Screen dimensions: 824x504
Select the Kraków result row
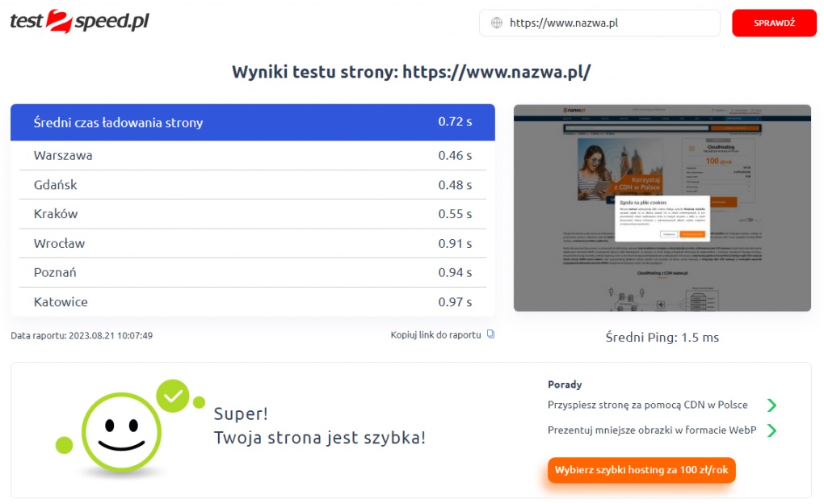coord(252,214)
